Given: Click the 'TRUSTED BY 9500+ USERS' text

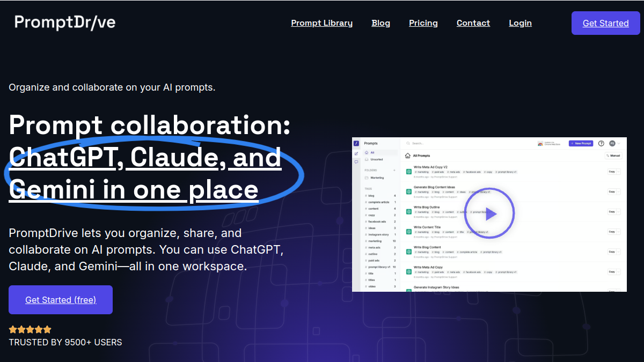Looking at the screenshot, I should 65,342.
